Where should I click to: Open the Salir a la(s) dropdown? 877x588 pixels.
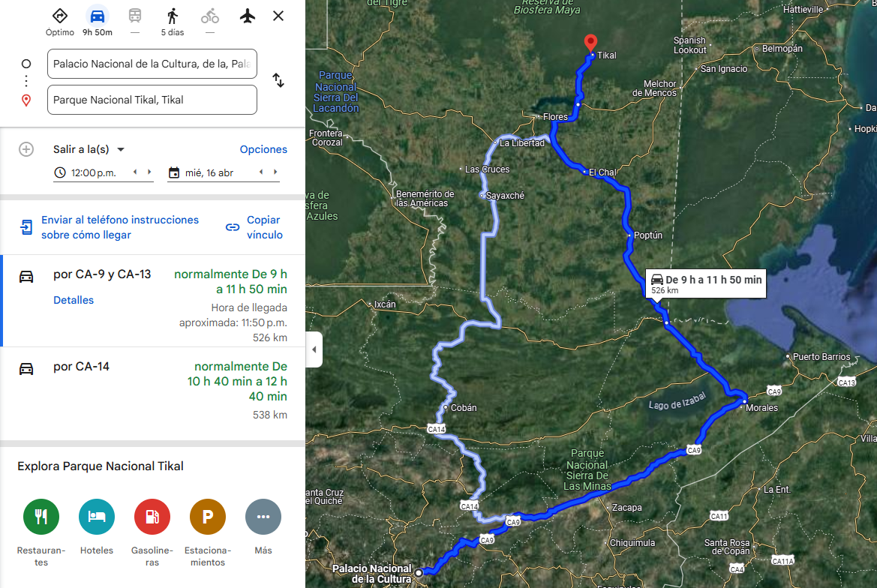pyautogui.click(x=89, y=149)
